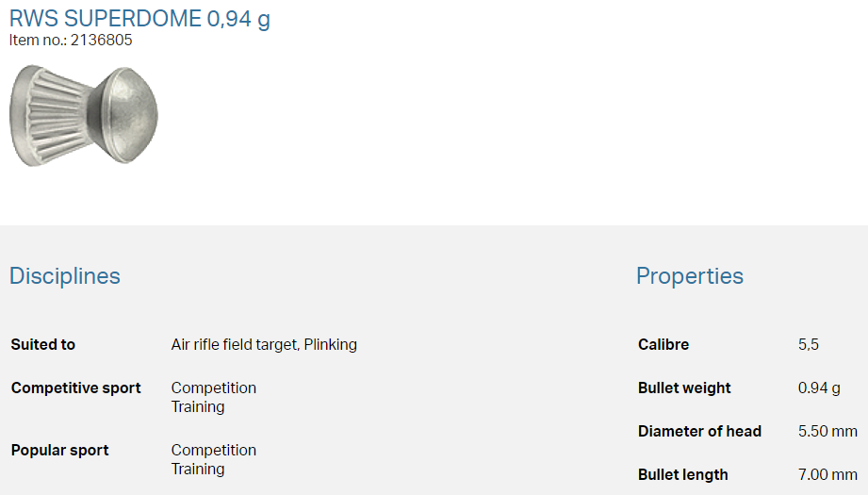Click the Properties section heading
The width and height of the screenshot is (868, 495).
[x=689, y=276]
